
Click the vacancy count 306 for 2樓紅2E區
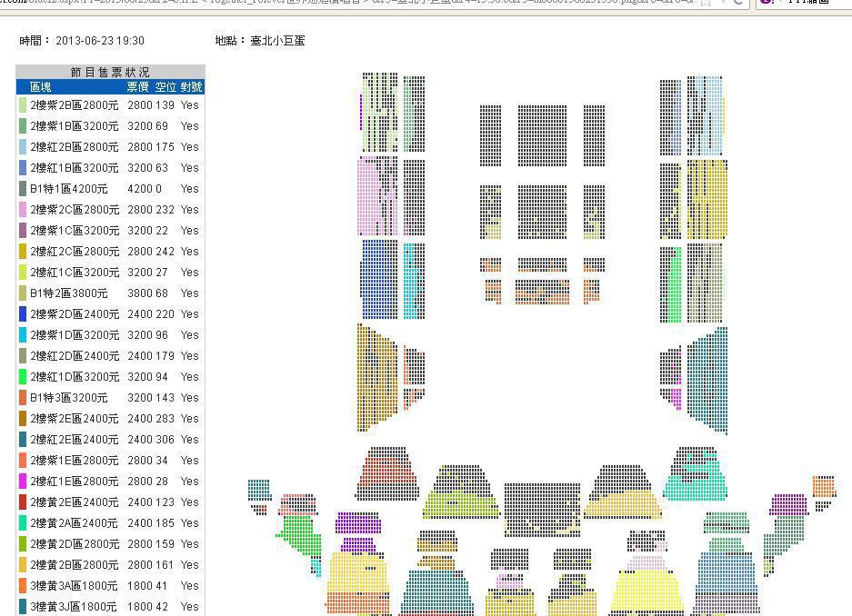click(x=165, y=439)
